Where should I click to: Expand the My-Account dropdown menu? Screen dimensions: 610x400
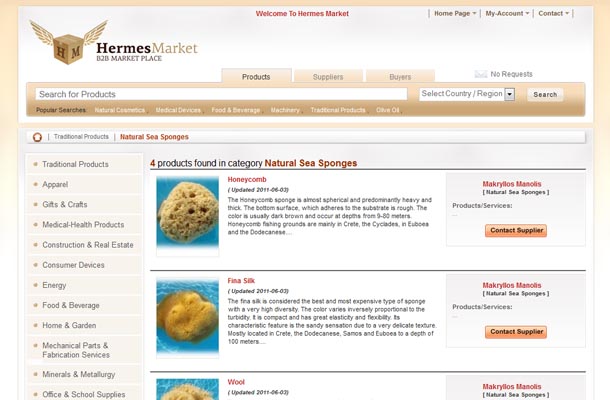[x=507, y=13]
